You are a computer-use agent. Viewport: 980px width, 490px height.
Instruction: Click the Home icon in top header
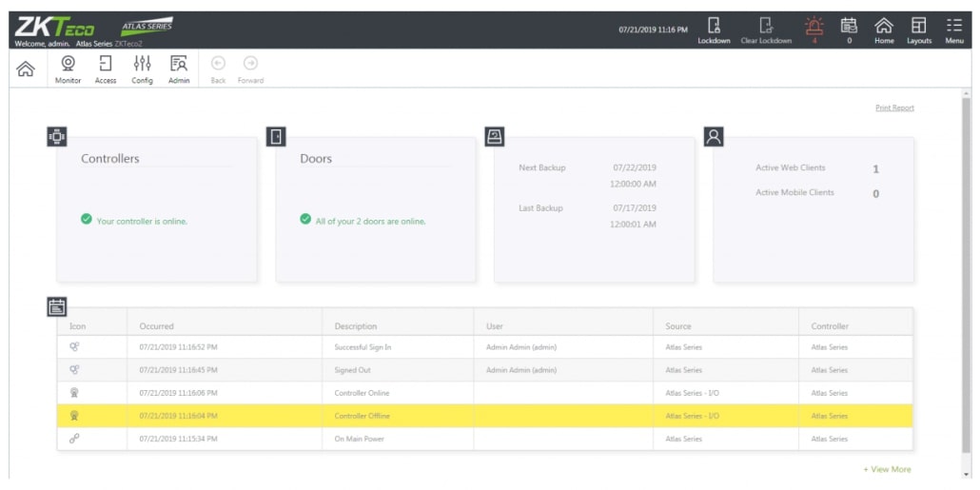coord(884,27)
